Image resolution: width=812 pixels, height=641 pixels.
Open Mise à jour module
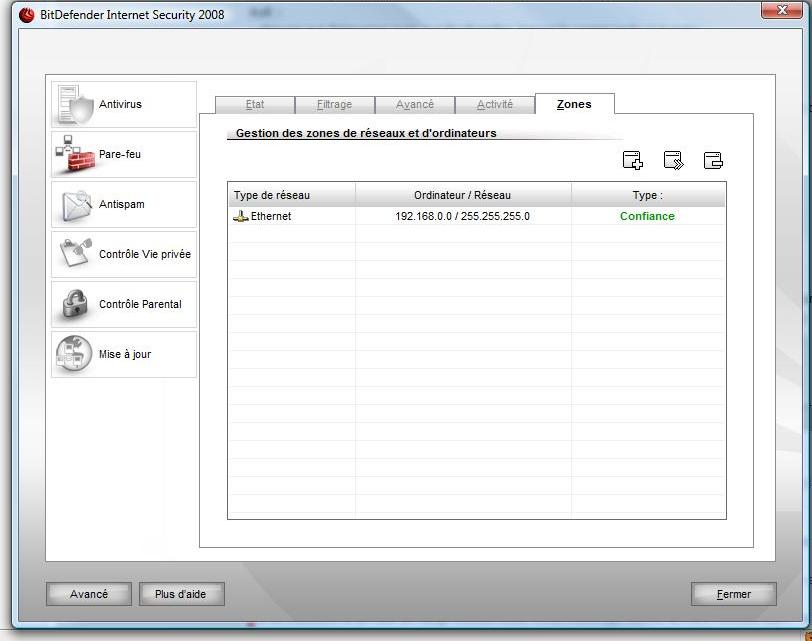(124, 355)
